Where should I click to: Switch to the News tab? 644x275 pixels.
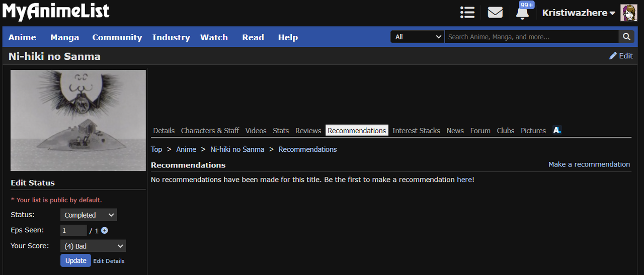[455, 131]
